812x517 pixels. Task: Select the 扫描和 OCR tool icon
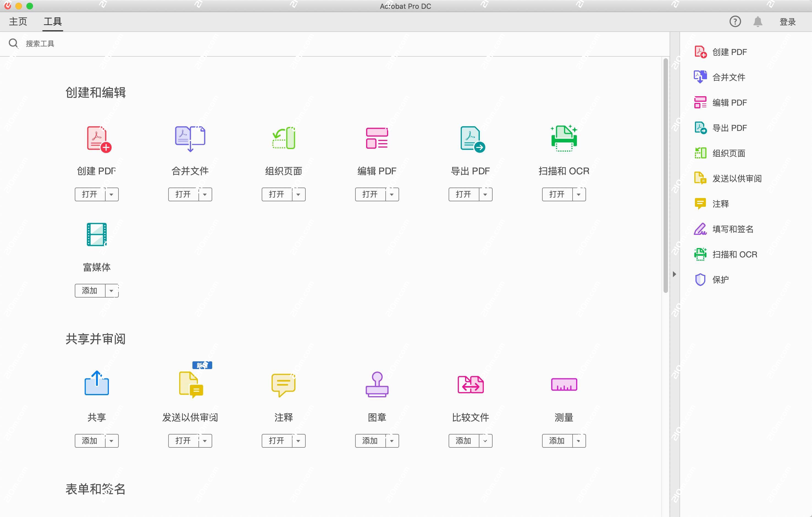564,138
